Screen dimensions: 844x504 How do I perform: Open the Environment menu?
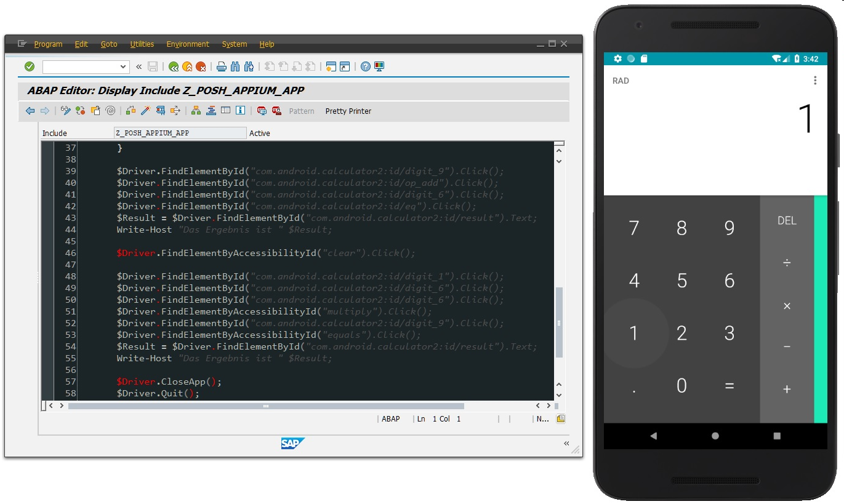click(x=188, y=44)
